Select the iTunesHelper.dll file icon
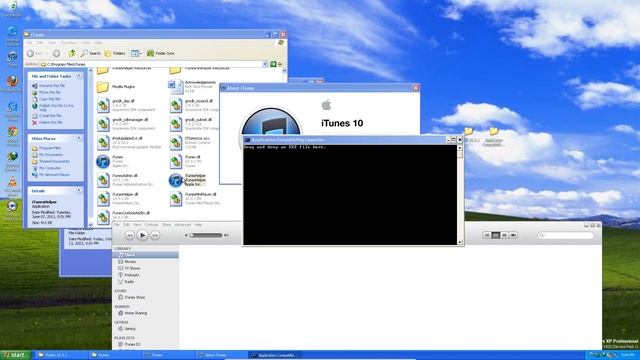 click(x=103, y=199)
